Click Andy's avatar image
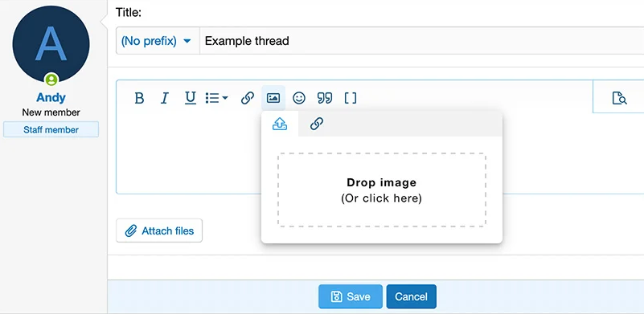 (x=51, y=44)
